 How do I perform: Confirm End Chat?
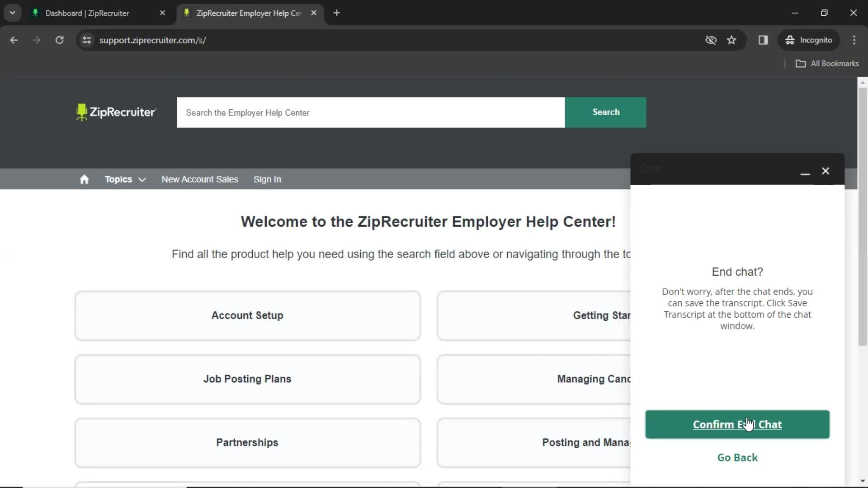pyautogui.click(x=737, y=425)
